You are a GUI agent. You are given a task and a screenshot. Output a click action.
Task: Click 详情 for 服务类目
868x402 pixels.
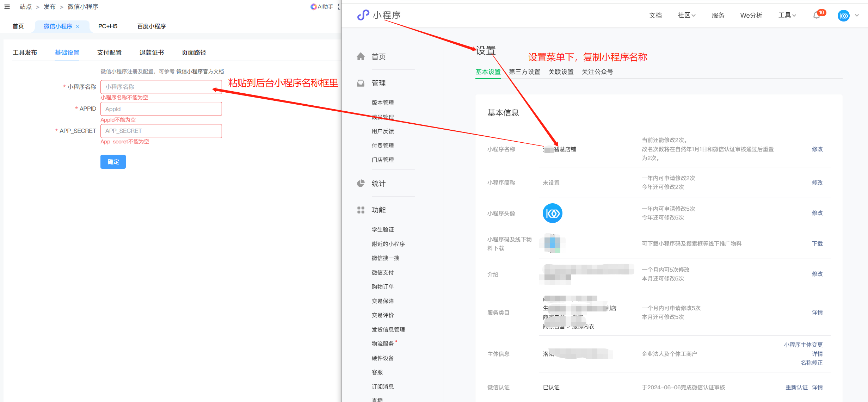click(x=817, y=312)
